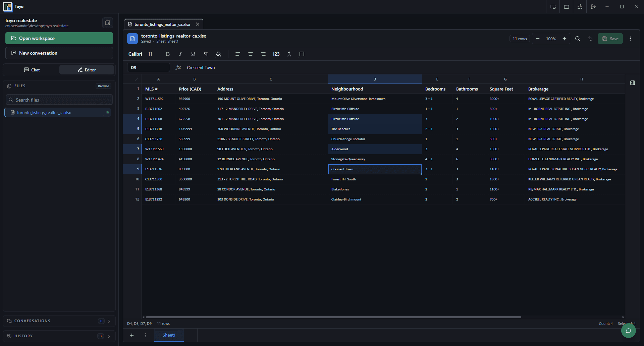Select column D header
The height and width of the screenshot is (346, 644).
click(x=375, y=79)
